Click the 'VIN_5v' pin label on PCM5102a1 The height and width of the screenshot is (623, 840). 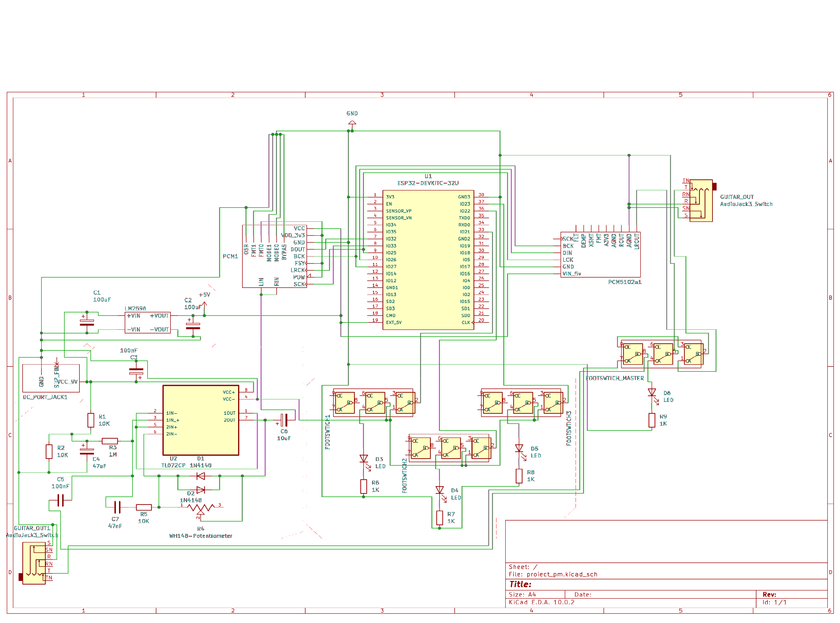tap(572, 274)
